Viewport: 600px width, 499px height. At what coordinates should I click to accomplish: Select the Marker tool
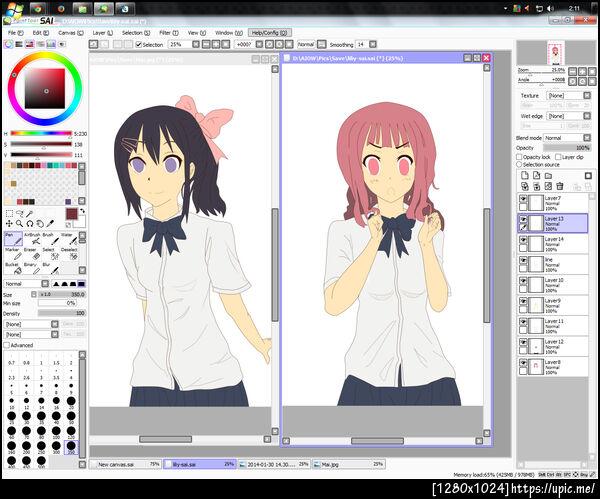click(x=13, y=254)
